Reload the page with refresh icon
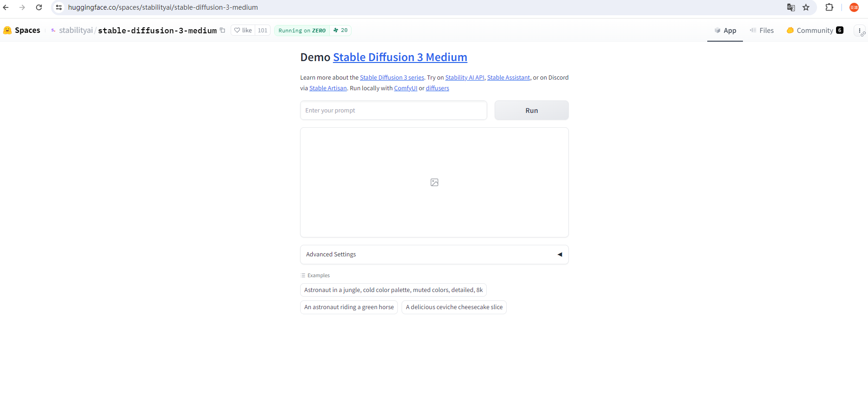868x398 pixels. [39, 7]
